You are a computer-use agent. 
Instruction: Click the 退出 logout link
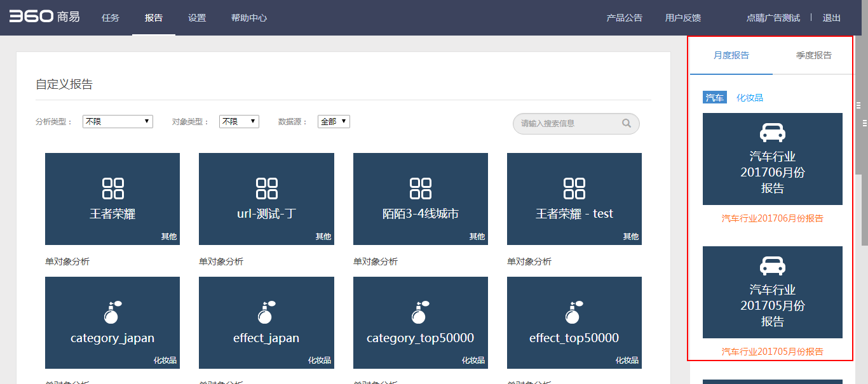coord(831,18)
